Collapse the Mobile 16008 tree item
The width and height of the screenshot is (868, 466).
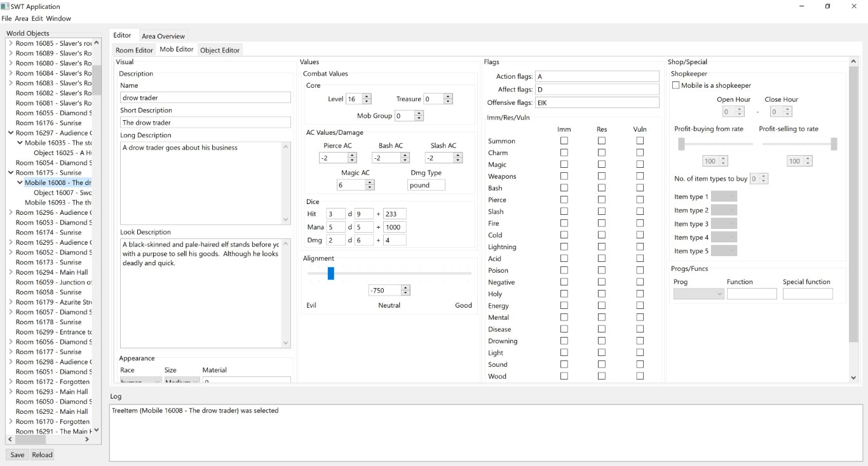coord(20,182)
